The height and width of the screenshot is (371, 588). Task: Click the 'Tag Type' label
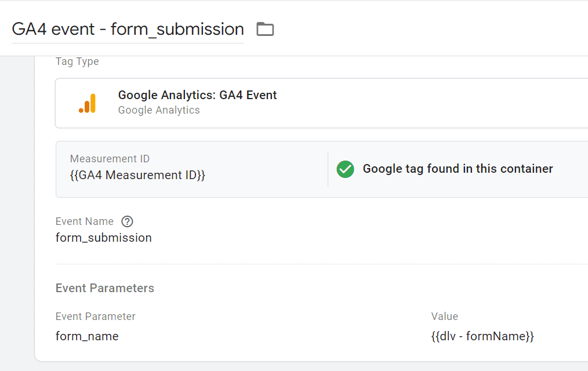pos(77,61)
